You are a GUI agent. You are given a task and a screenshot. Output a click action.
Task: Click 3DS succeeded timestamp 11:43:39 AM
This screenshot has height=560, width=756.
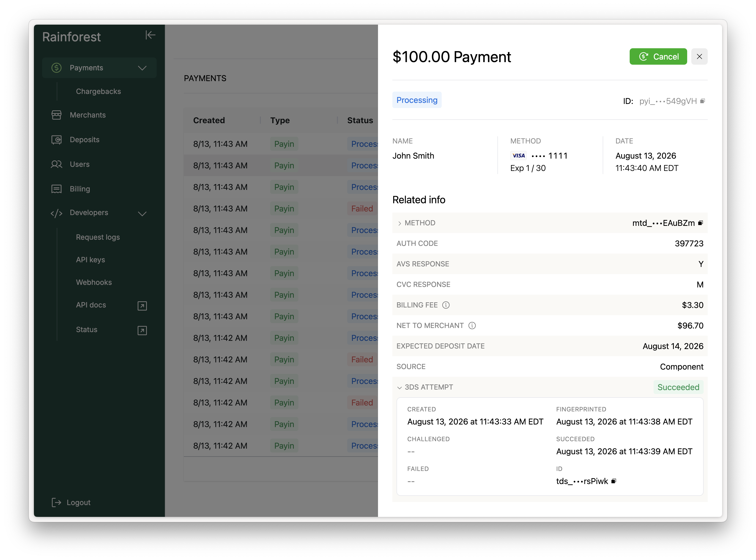(x=624, y=452)
